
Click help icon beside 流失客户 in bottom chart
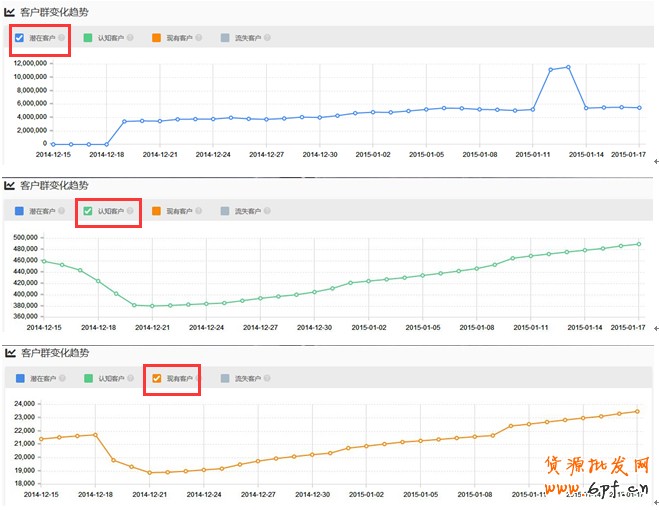[266, 379]
